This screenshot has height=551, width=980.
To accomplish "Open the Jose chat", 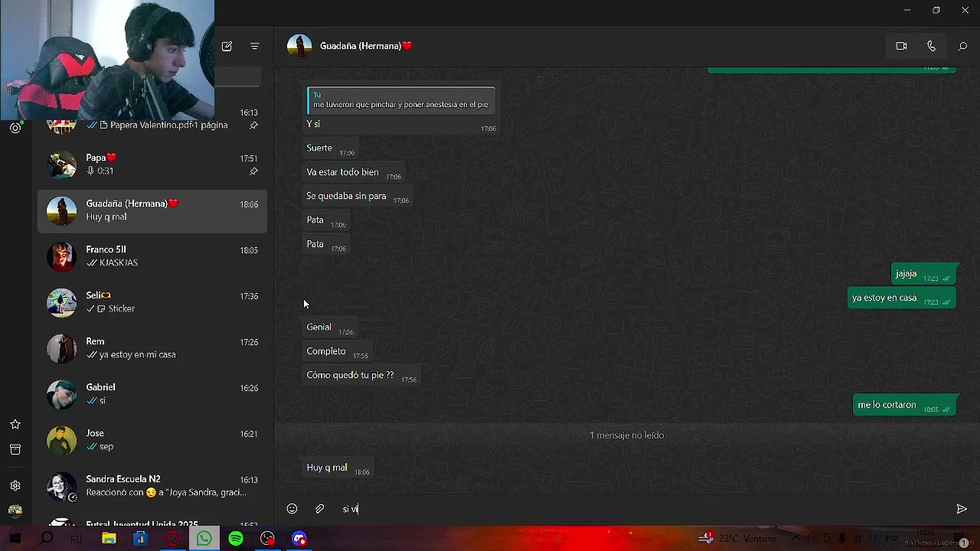I will (x=152, y=439).
